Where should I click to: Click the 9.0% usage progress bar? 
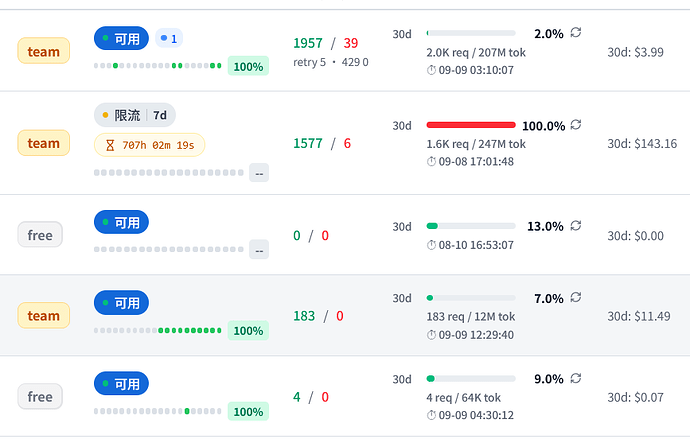pos(471,379)
